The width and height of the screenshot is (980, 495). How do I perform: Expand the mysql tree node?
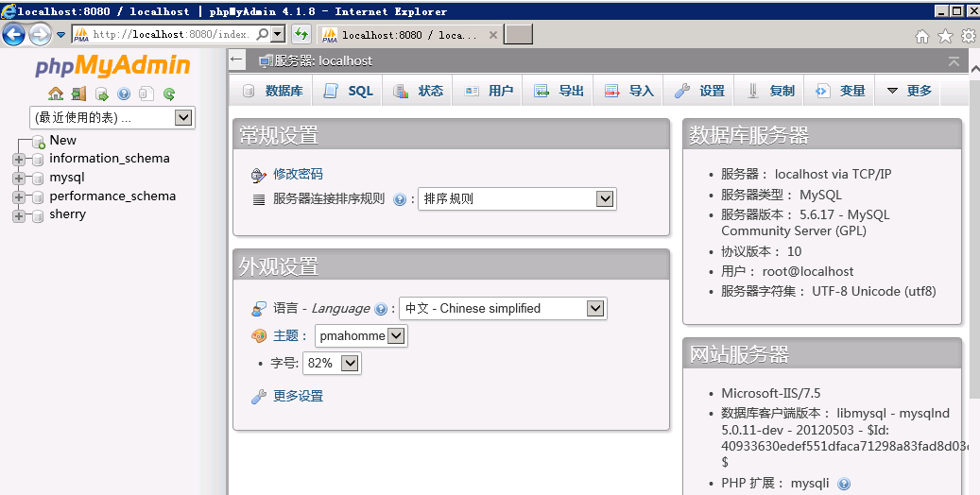[19, 179]
